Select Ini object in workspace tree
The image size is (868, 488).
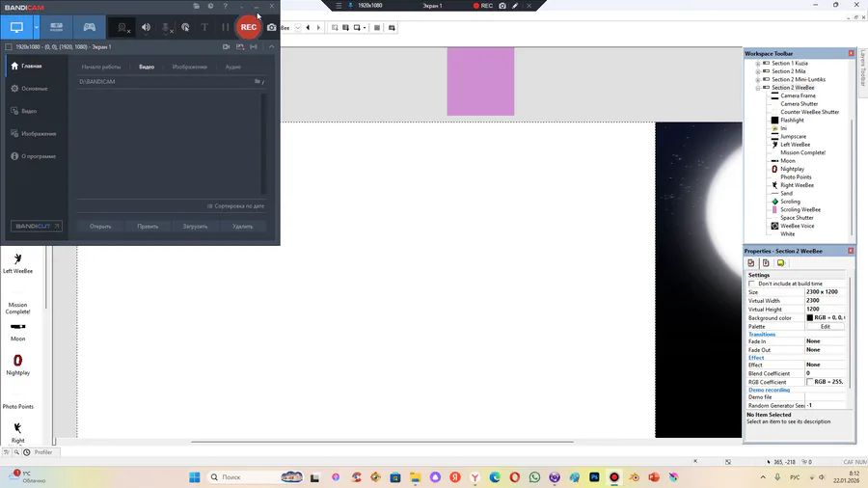click(783, 128)
